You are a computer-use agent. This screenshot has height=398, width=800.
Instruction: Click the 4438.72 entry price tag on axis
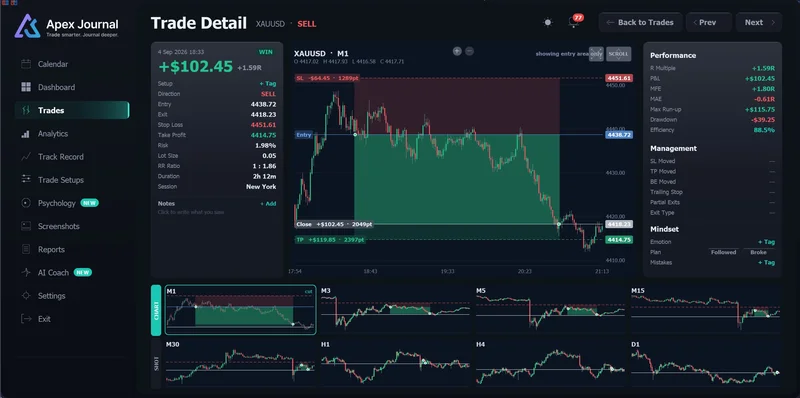click(619, 135)
